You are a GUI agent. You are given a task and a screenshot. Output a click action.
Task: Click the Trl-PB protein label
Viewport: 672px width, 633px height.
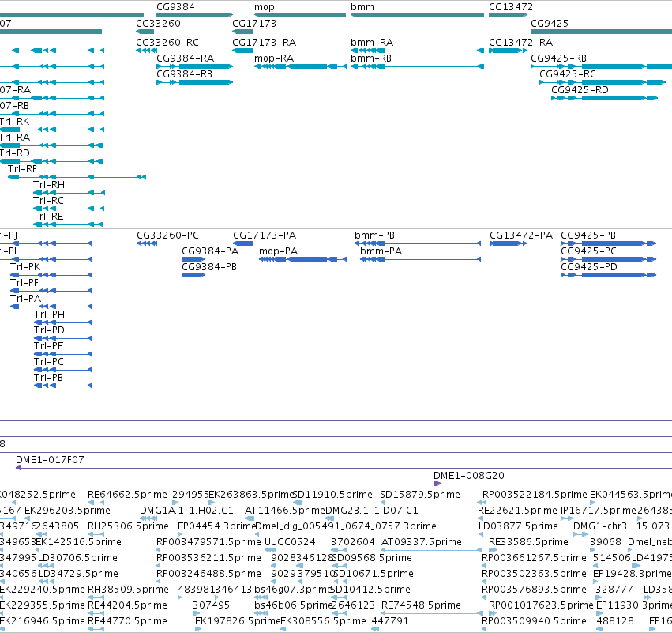(48, 379)
